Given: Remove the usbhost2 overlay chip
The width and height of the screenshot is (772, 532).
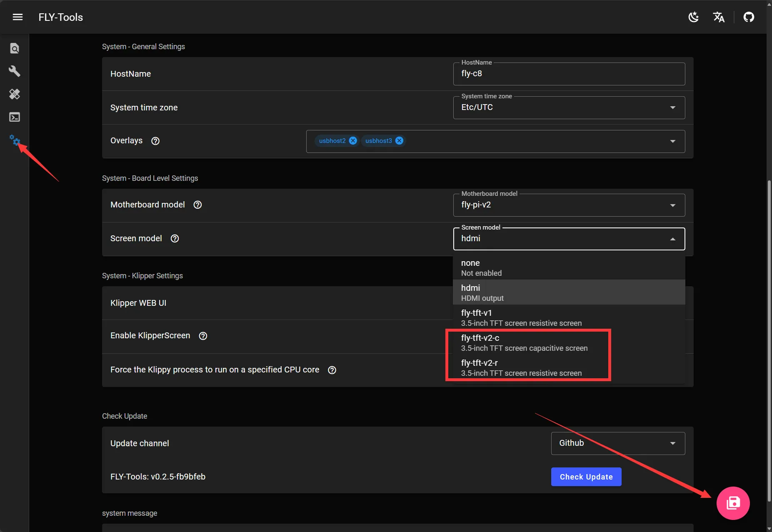Looking at the screenshot, I should (353, 141).
